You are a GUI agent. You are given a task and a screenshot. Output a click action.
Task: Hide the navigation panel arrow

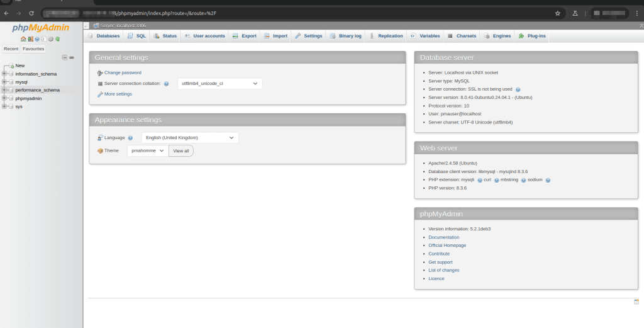(x=86, y=25)
